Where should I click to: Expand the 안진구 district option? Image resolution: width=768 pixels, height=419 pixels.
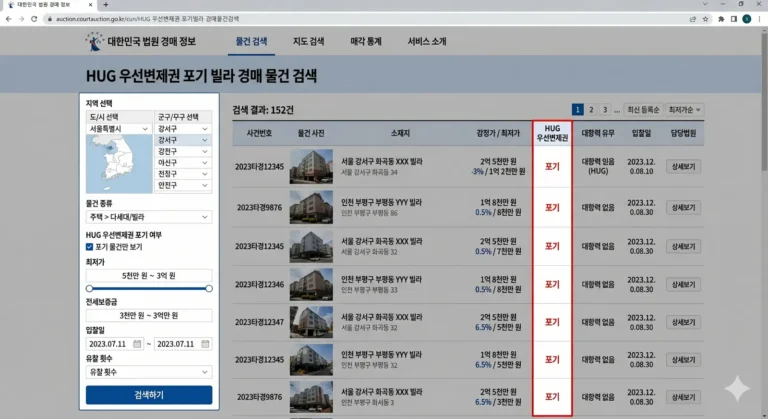(183, 185)
